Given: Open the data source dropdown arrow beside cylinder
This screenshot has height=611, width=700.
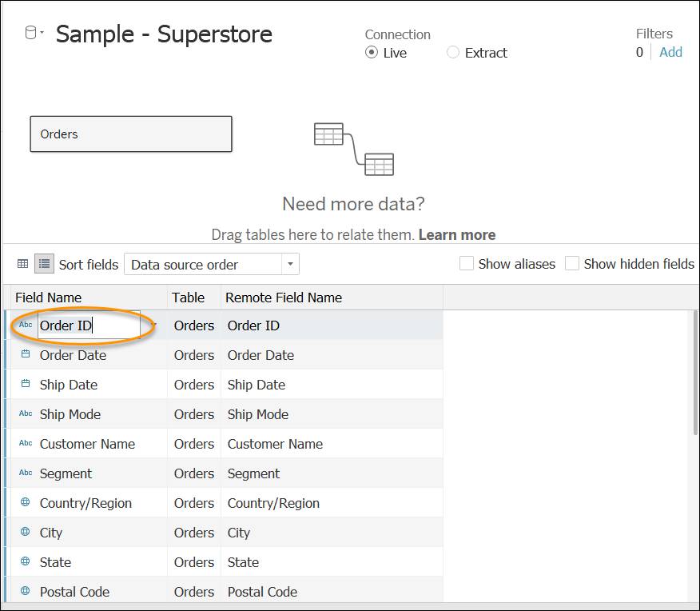Looking at the screenshot, I should pyautogui.click(x=42, y=32).
